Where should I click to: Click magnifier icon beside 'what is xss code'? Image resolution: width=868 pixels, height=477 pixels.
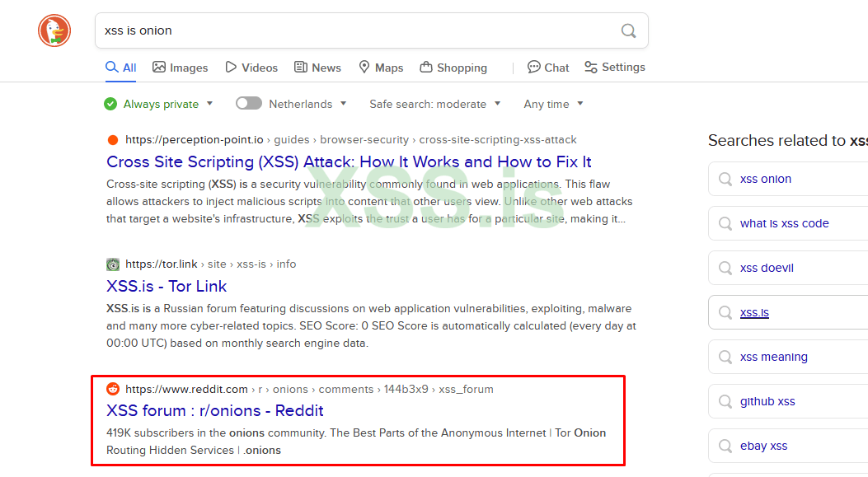coord(725,223)
